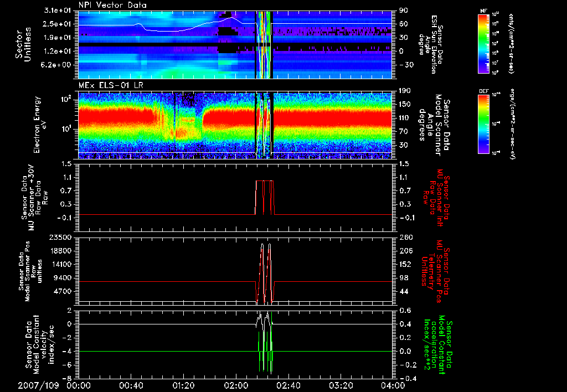Screen dimensions: 567x392
Task: Click the red "MU Scanner Pos Telemetry" label
Action: 435,272
